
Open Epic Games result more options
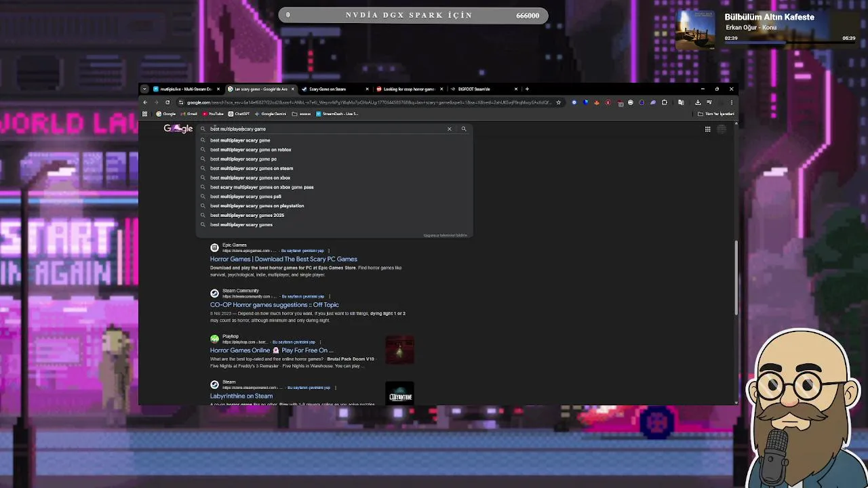point(330,250)
